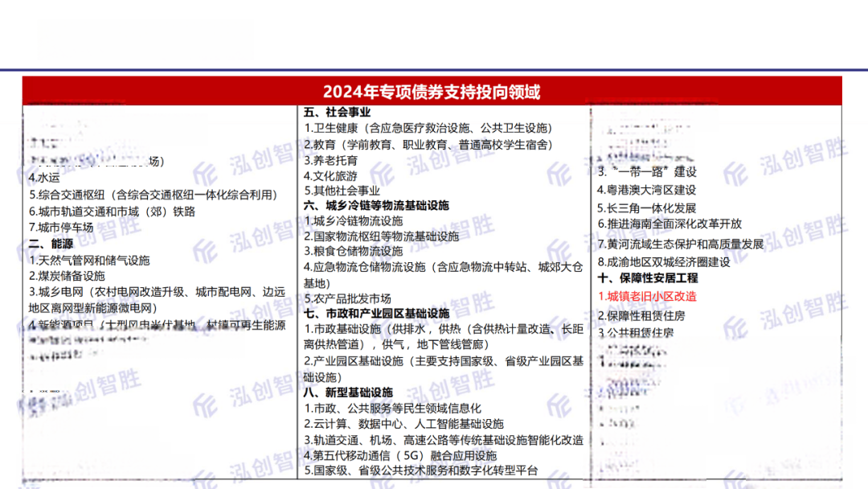
Task: Click the heading "十、保障性安居工程"
Action: [x=648, y=278]
